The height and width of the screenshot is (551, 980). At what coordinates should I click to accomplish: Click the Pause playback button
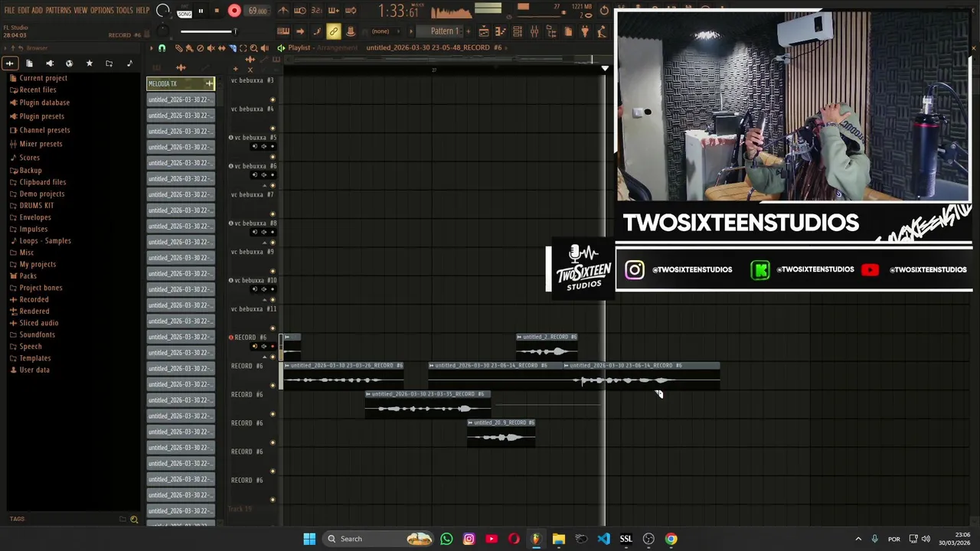pyautogui.click(x=201, y=11)
